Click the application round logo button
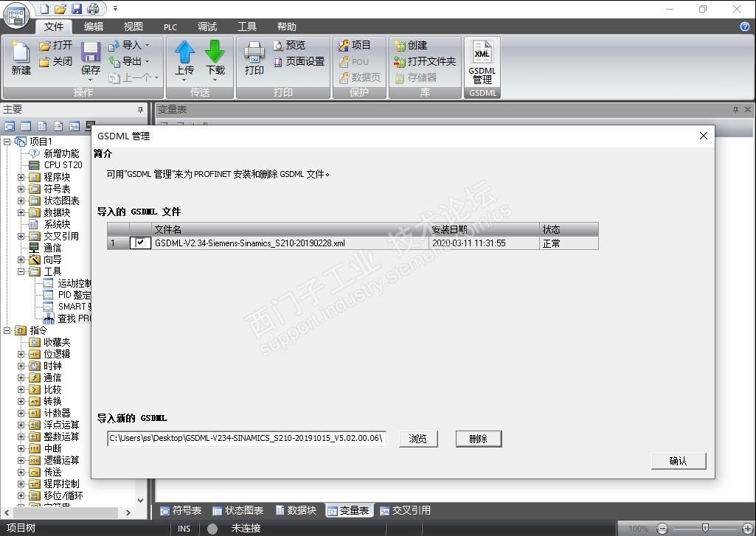Image resolution: width=756 pixels, height=536 pixels. [16, 15]
